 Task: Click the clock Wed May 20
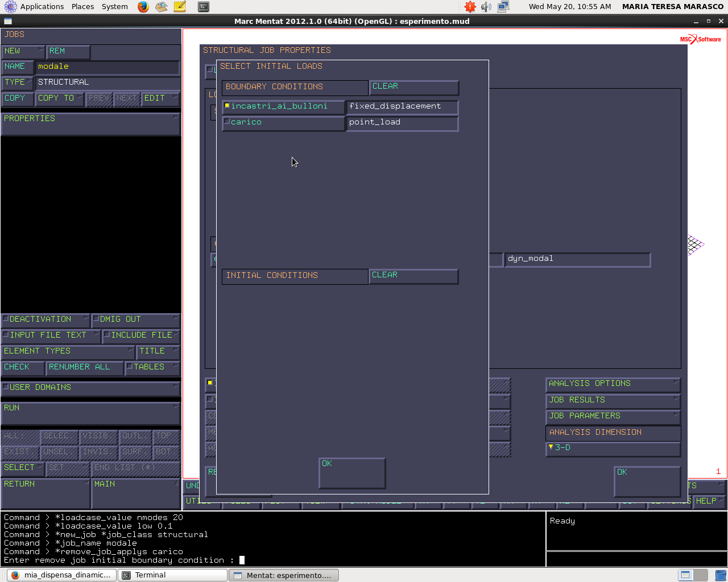click(x=570, y=7)
